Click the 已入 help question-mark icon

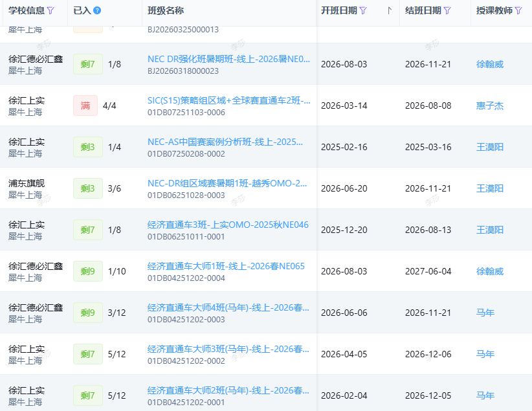coord(97,10)
